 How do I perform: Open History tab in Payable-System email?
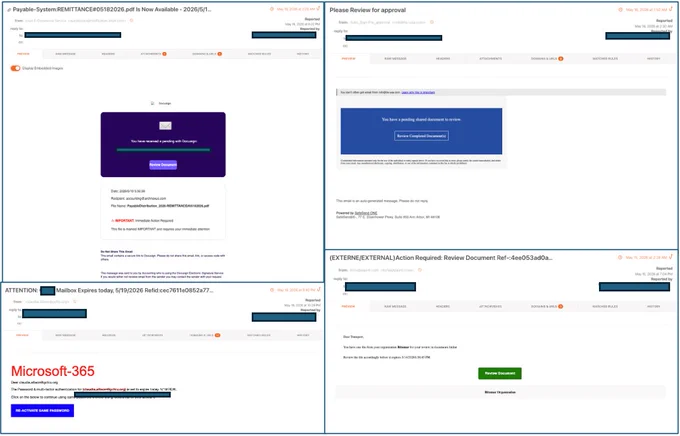click(303, 54)
